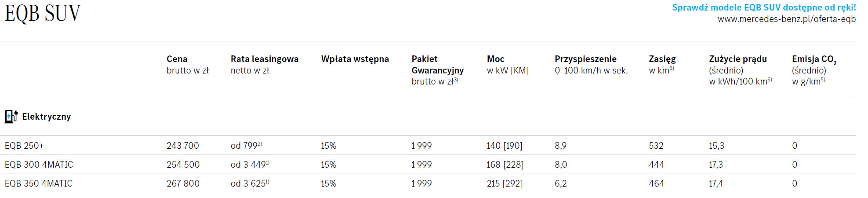
Task: Open the EQB SUV available models link
Action: pyautogui.click(x=764, y=7)
